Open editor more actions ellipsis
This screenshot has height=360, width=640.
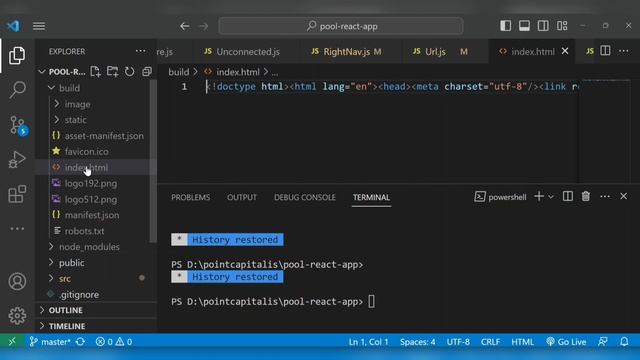pos(624,51)
